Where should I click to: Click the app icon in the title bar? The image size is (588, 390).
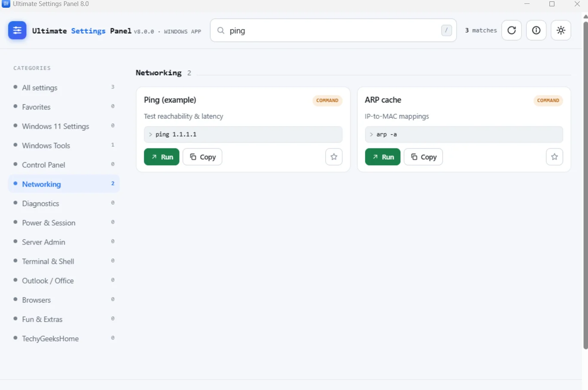point(6,4)
